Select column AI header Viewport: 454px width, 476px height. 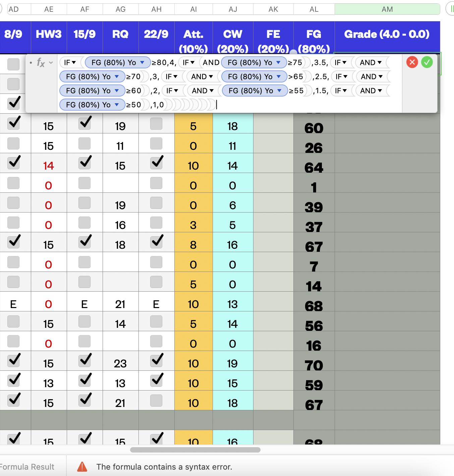[193, 9]
